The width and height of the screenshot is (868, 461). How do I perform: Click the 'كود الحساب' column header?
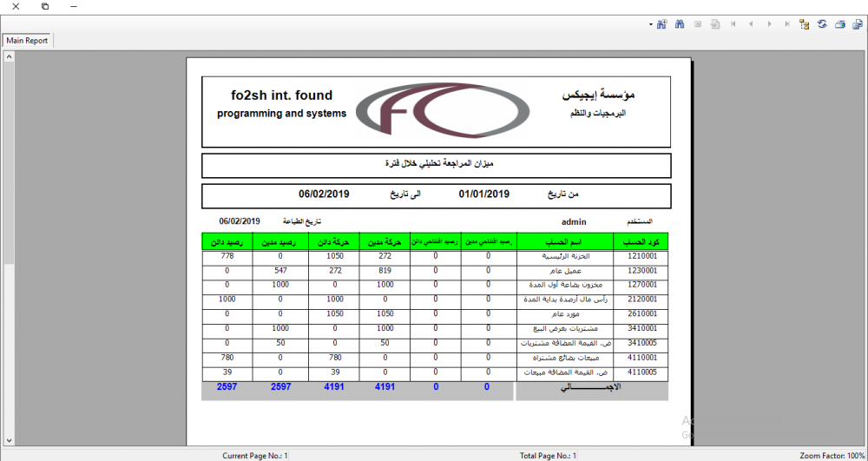[x=641, y=242]
